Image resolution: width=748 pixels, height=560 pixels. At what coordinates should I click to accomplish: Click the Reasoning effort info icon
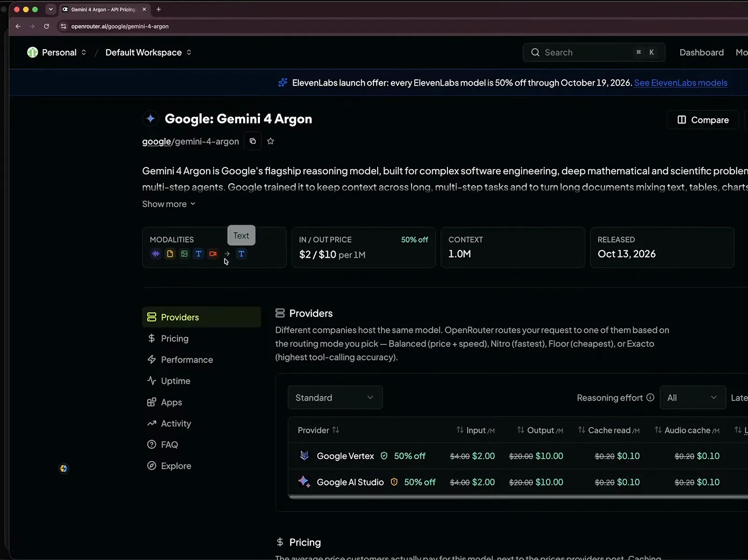point(650,397)
